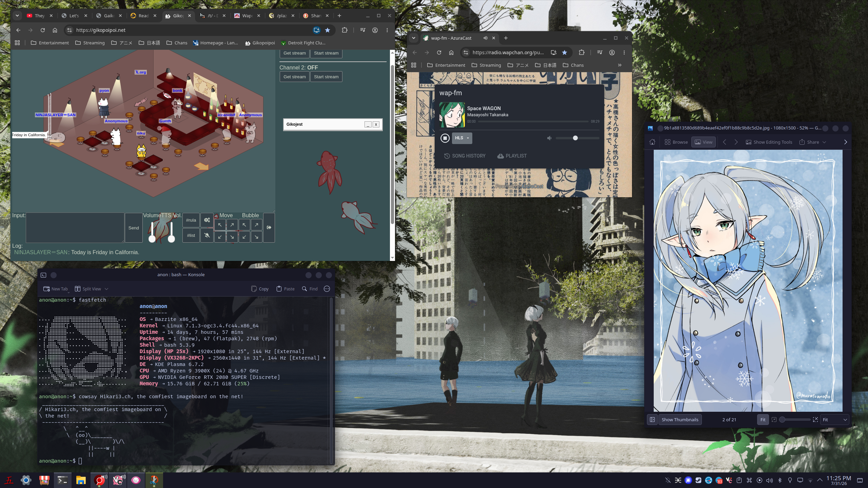Open Extensions puzzle icon in Gikopoipoi browser
Image resolution: width=868 pixels, height=488 pixels.
point(344,30)
